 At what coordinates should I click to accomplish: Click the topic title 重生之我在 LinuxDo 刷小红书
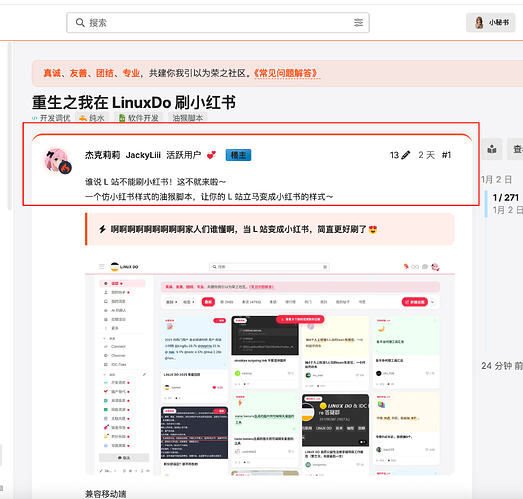tap(134, 102)
